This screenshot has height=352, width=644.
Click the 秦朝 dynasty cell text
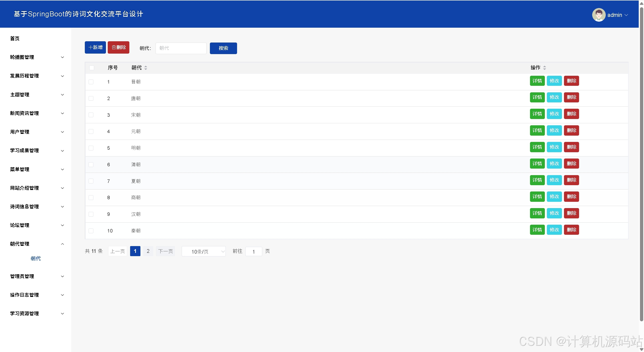(x=136, y=231)
